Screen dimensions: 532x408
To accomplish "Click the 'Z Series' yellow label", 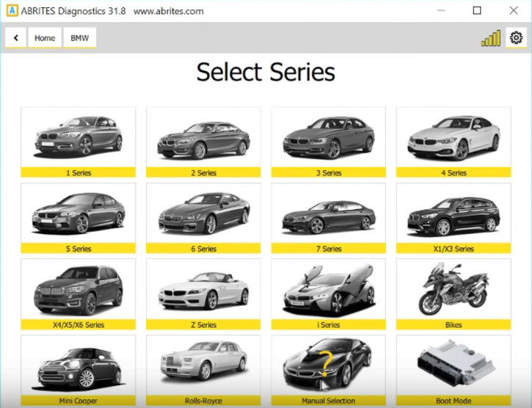I will pos(203,324).
